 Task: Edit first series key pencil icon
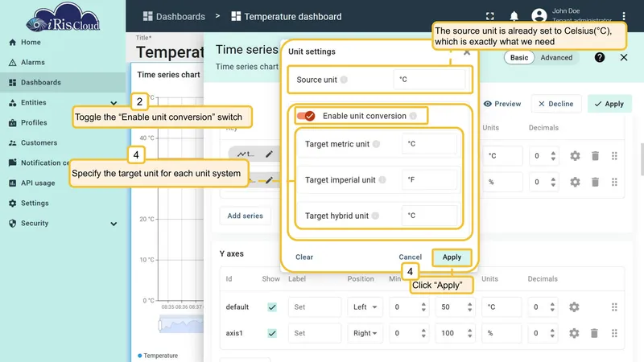[269, 154]
